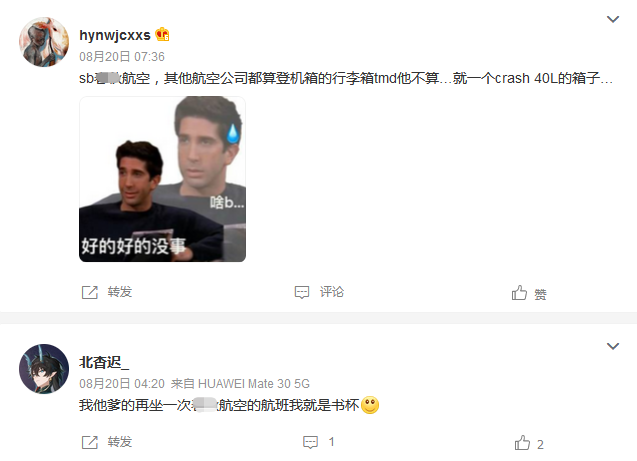Open 评论 on hynwjcxxs post
The height and width of the screenshot is (461, 637).
[332, 292]
